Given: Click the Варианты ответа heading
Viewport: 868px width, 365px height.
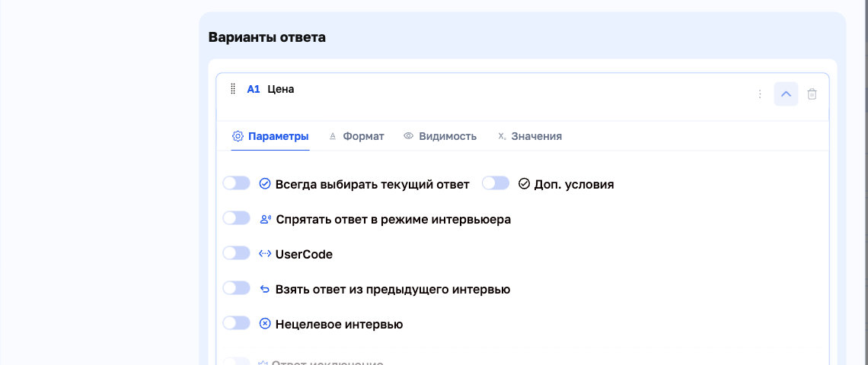Looking at the screenshot, I should (266, 37).
